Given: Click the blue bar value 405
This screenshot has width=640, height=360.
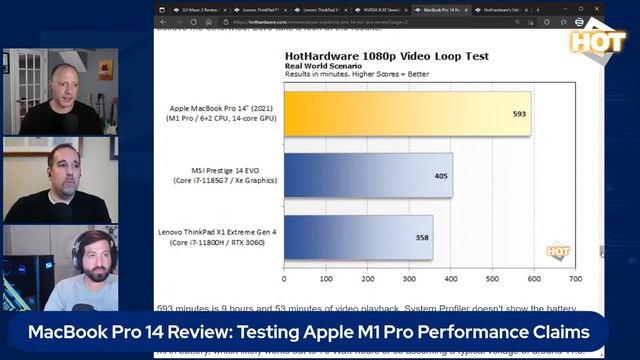Looking at the screenshot, I should pyautogui.click(x=441, y=176).
